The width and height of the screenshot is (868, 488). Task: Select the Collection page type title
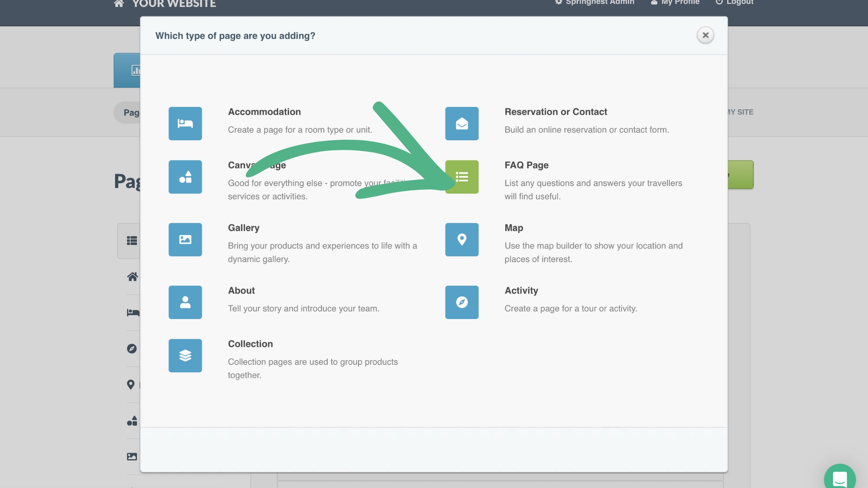(250, 344)
